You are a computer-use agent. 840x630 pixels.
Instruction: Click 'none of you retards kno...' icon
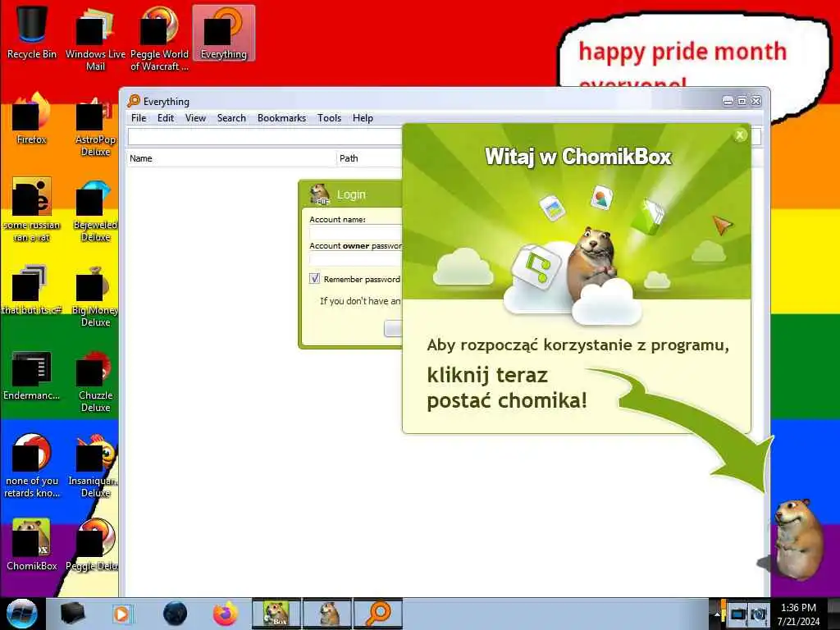[x=32, y=465]
